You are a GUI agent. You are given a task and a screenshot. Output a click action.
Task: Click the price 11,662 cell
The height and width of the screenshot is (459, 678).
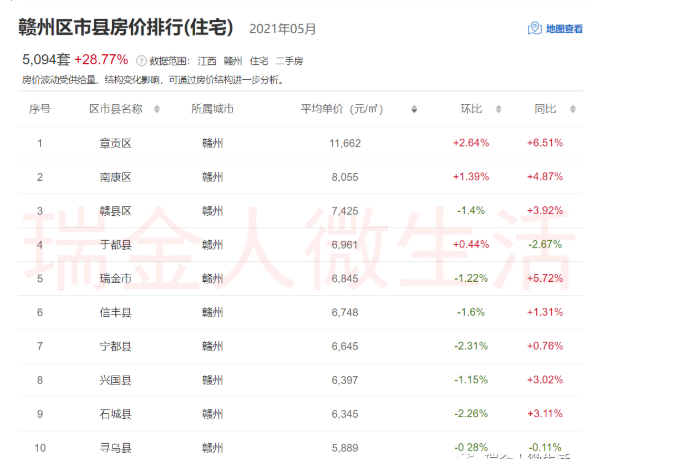pos(345,143)
